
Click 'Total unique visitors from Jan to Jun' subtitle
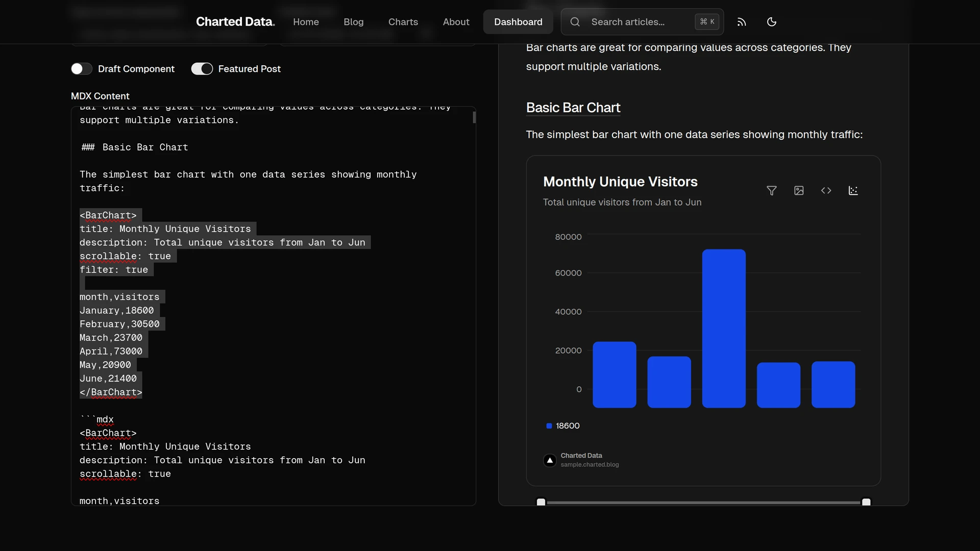coord(622,202)
